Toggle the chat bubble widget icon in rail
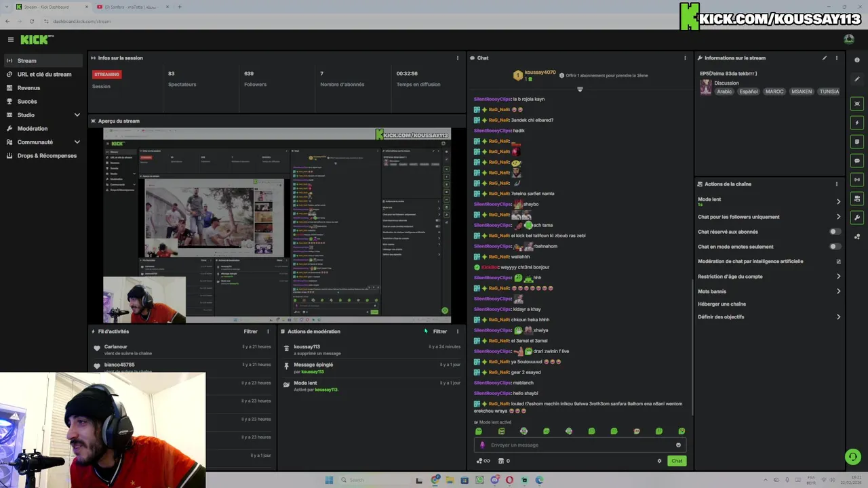 pos(857,161)
